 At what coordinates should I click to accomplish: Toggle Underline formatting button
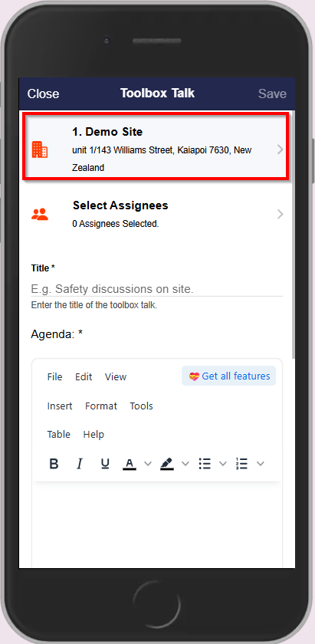click(105, 464)
